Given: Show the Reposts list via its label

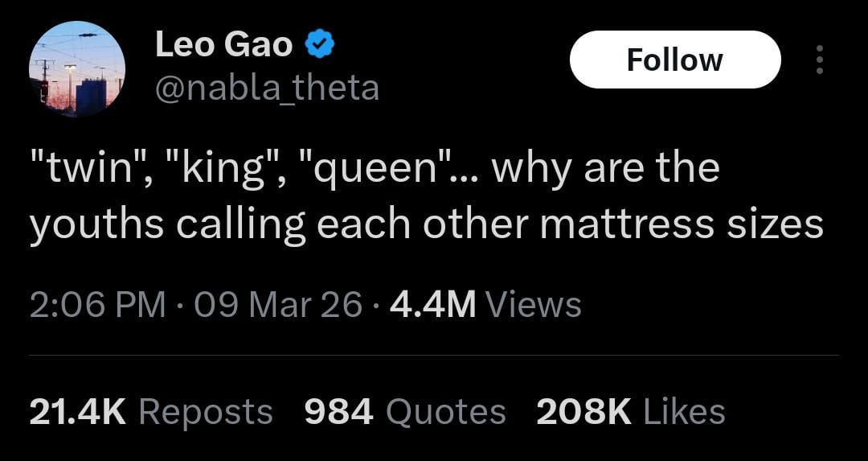Looking at the screenshot, I should 206,412.
